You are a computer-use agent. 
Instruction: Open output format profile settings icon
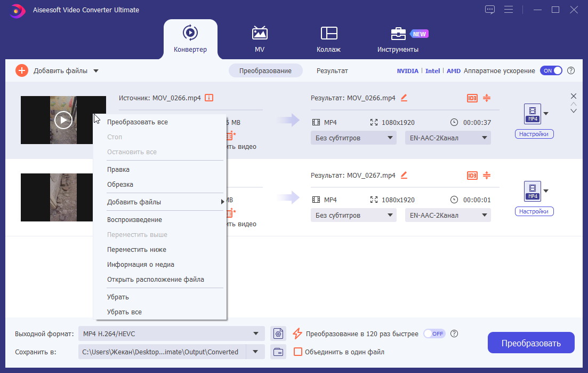tap(278, 334)
